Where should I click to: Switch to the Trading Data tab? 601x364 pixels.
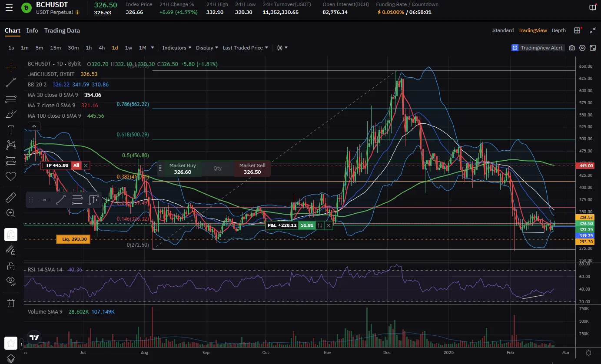pyautogui.click(x=62, y=31)
